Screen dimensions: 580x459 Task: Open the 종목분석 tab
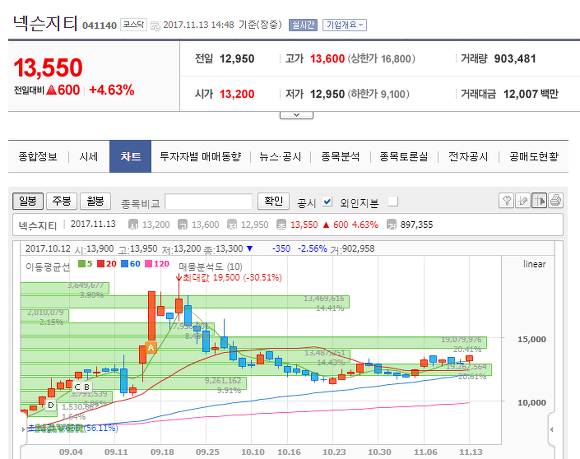(x=340, y=156)
